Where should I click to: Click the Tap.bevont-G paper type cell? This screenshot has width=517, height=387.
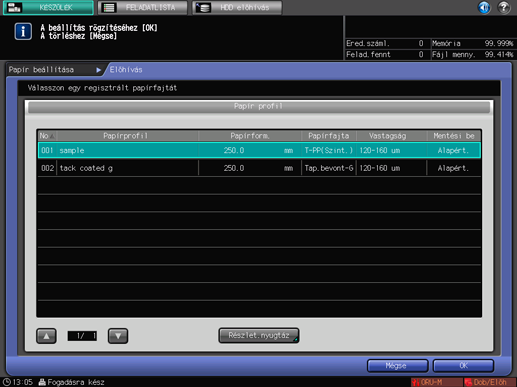click(x=329, y=168)
